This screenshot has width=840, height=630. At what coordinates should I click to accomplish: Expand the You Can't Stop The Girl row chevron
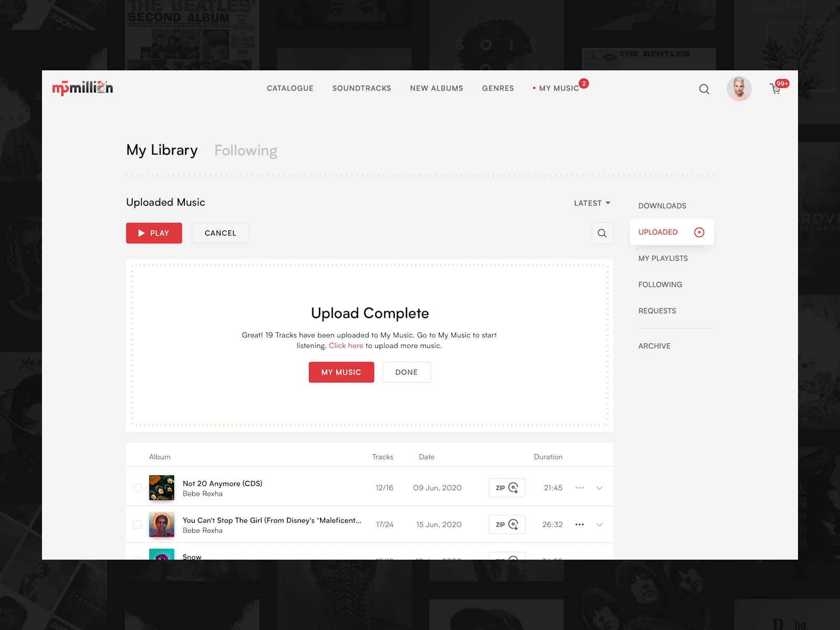click(x=599, y=524)
